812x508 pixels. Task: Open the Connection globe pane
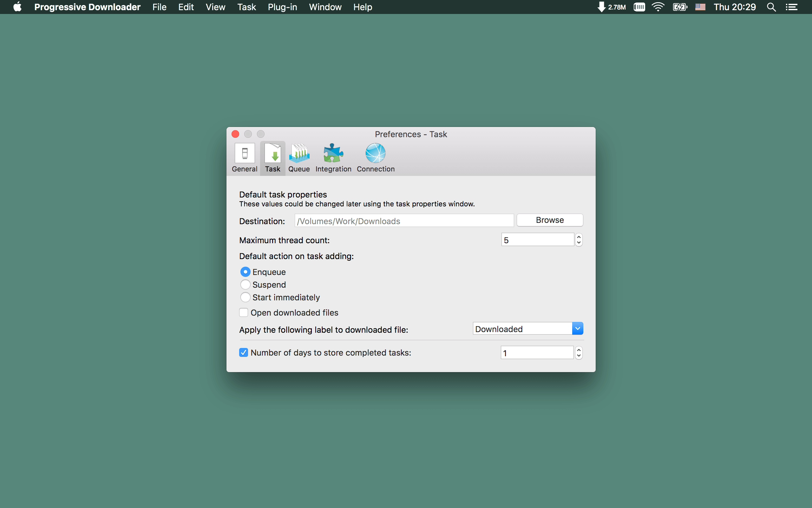pyautogui.click(x=376, y=158)
